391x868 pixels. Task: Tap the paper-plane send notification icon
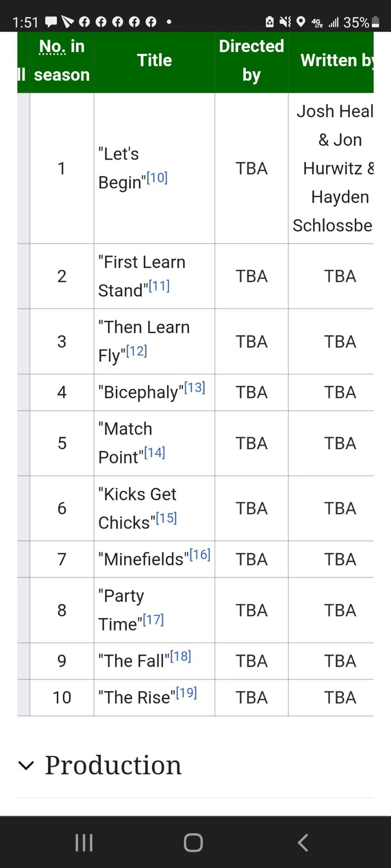67,22
